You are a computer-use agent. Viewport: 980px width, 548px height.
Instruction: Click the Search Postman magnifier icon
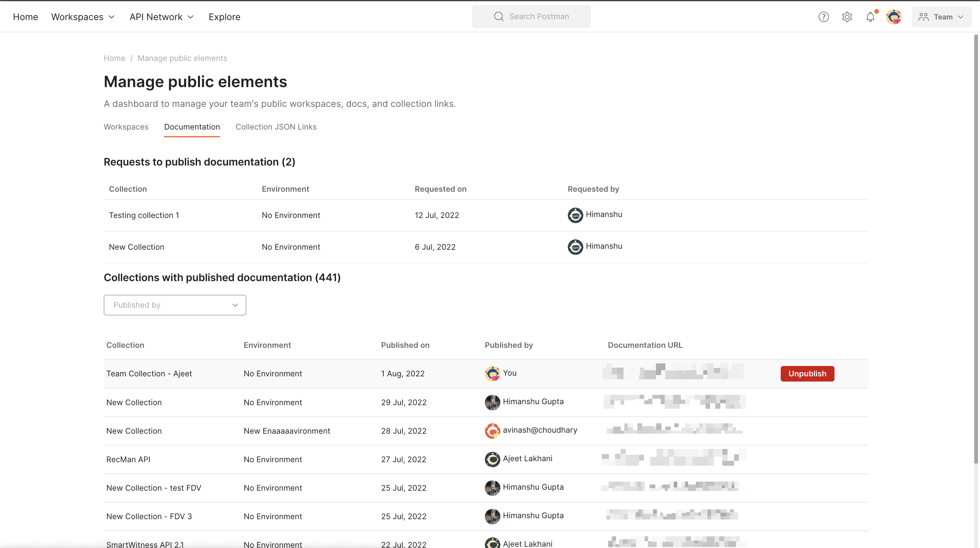pos(499,16)
